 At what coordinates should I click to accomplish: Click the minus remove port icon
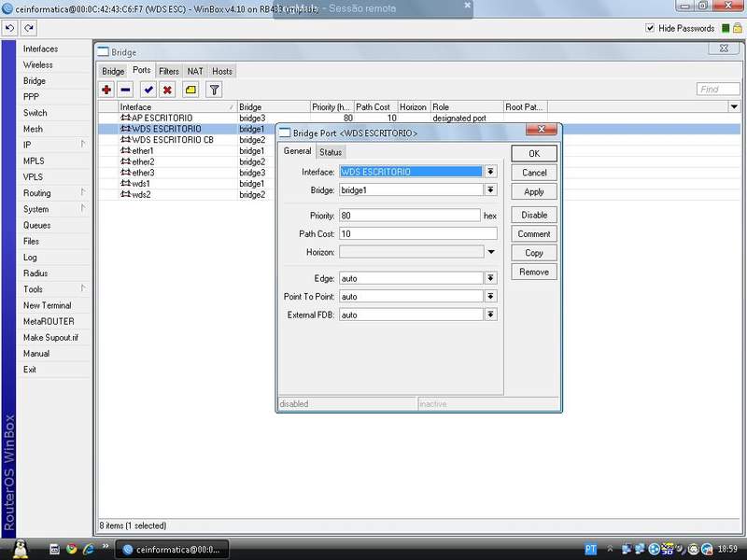pos(125,90)
